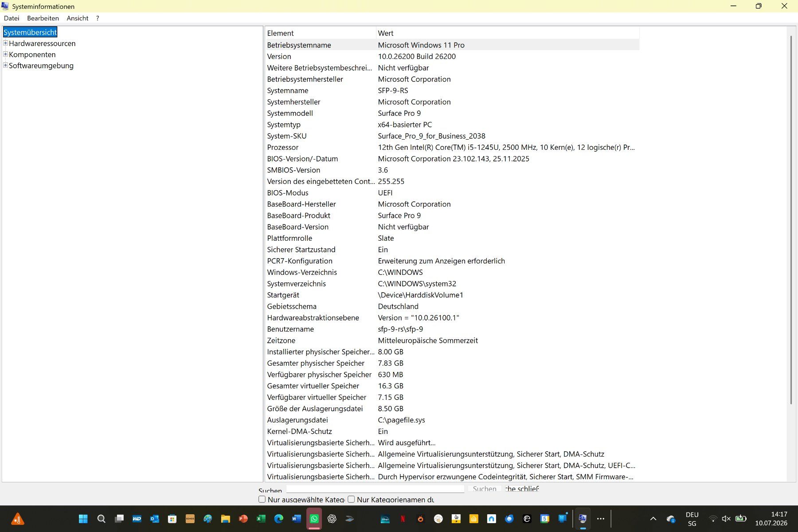
Task: Open the weather warning widget
Action: coord(18,519)
